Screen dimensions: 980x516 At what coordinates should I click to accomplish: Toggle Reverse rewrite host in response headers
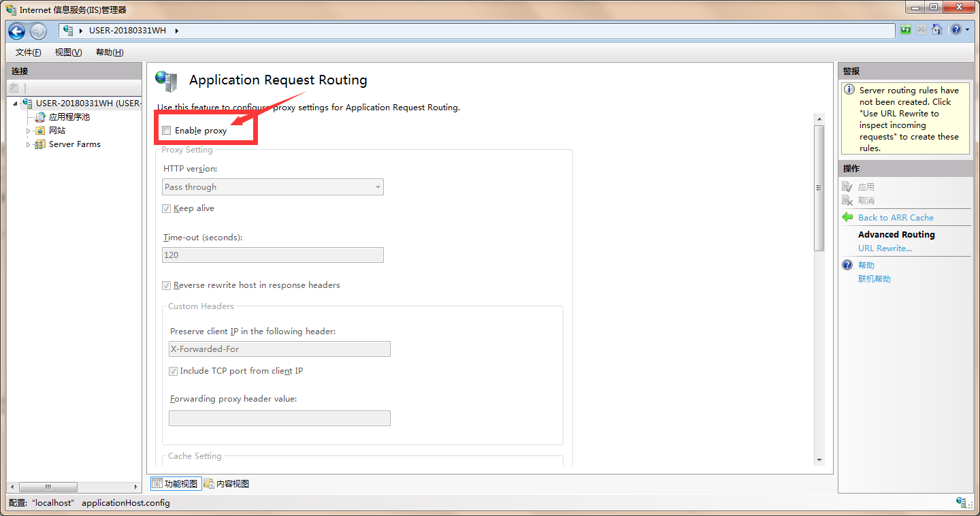(167, 285)
